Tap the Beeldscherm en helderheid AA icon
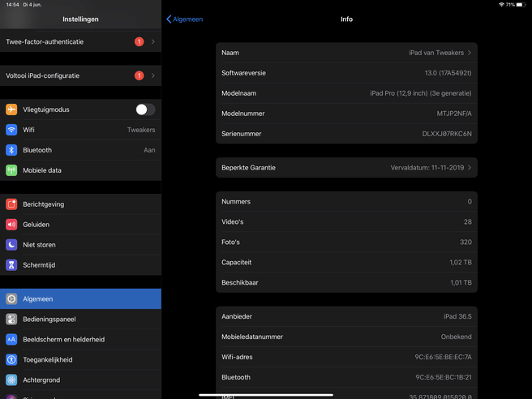Screen dimensions: 532x399 tap(11, 339)
